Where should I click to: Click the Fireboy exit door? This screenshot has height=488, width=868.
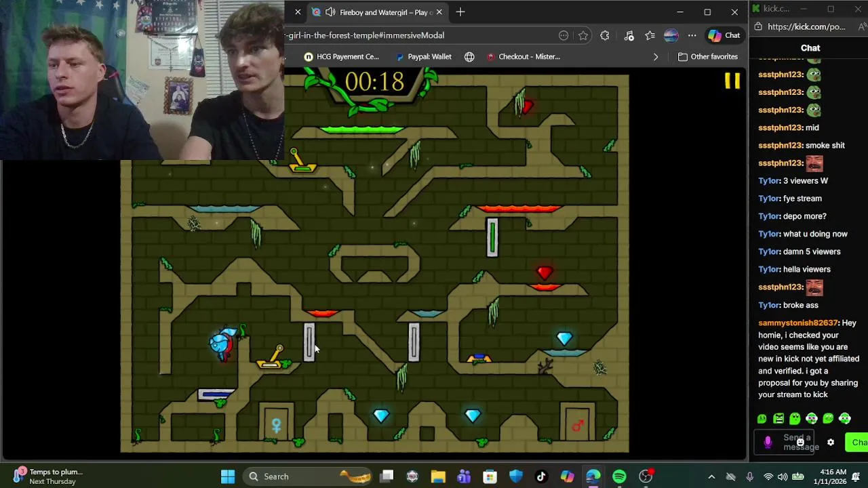click(x=577, y=422)
